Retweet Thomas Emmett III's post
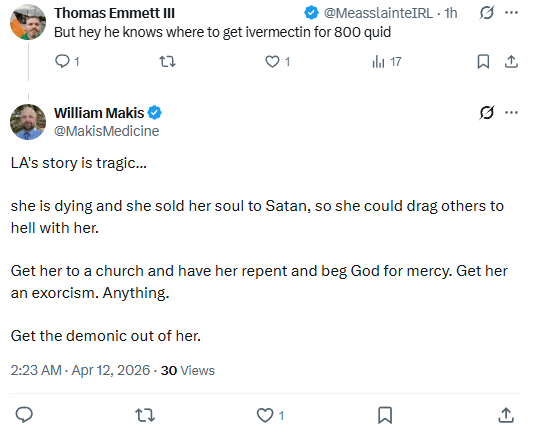This screenshot has height=435, width=533. click(168, 62)
